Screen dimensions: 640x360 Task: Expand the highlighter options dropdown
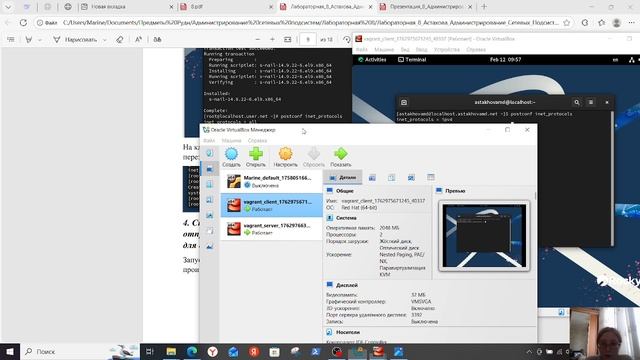tap(40, 40)
